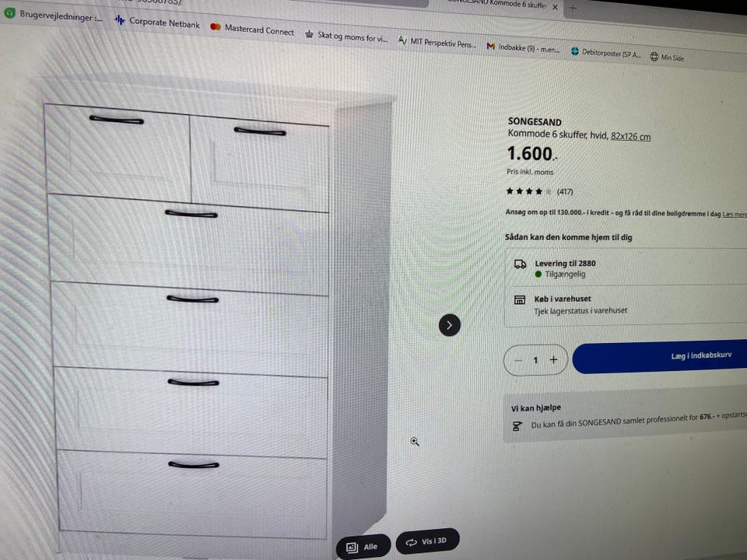This screenshot has width=747, height=560.
Task: Open the Mastercard Connect bookmark
Action: 252,29
